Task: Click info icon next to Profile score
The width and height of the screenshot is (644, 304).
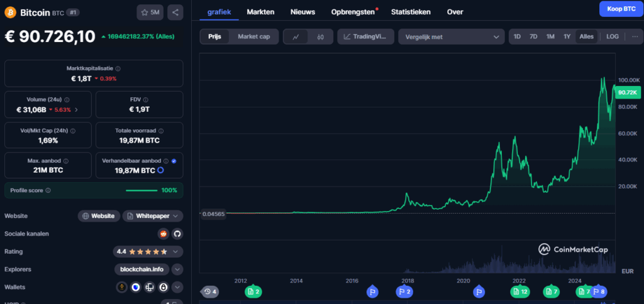Action: coord(48,190)
